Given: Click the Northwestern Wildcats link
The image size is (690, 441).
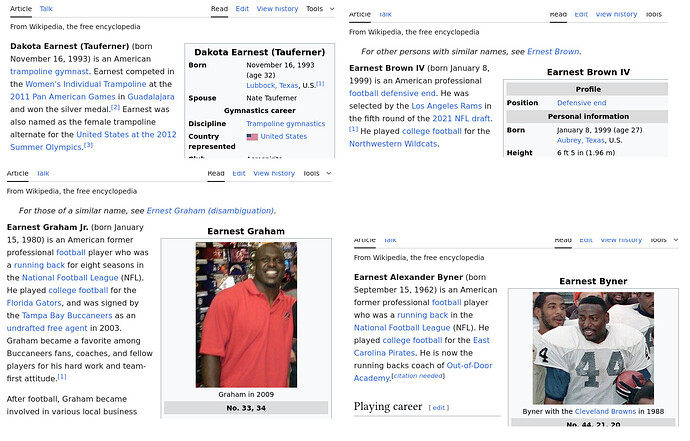Looking at the screenshot, I should [x=393, y=144].
